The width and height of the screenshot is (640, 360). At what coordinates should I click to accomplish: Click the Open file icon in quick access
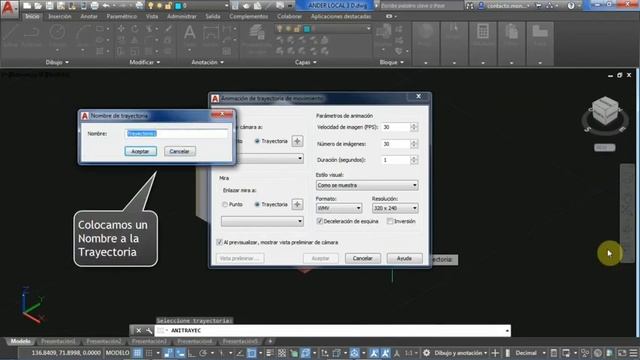pyautogui.click(x=38, y=6)
